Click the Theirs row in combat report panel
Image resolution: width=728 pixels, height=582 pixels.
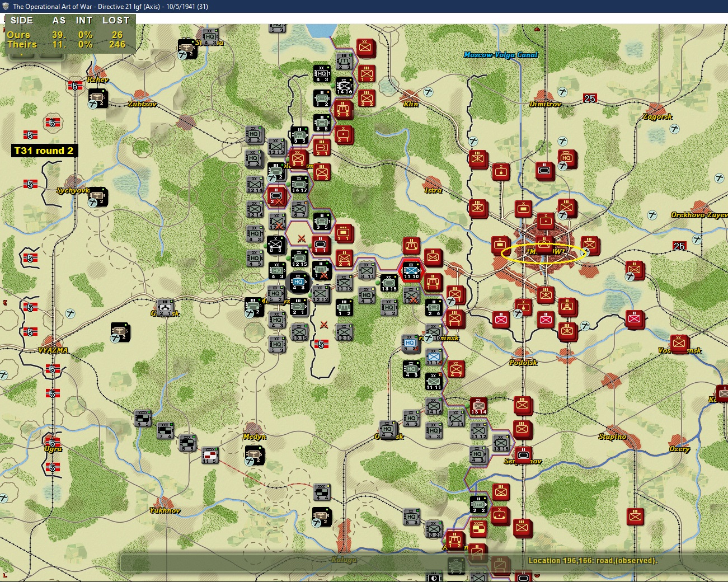click(x=68, y=45)
